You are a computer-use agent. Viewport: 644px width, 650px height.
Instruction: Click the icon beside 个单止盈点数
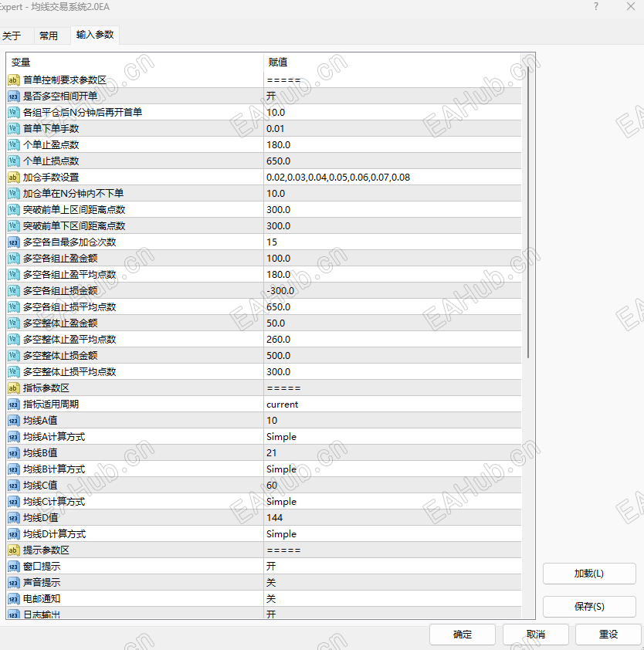[x=14, y=144]
